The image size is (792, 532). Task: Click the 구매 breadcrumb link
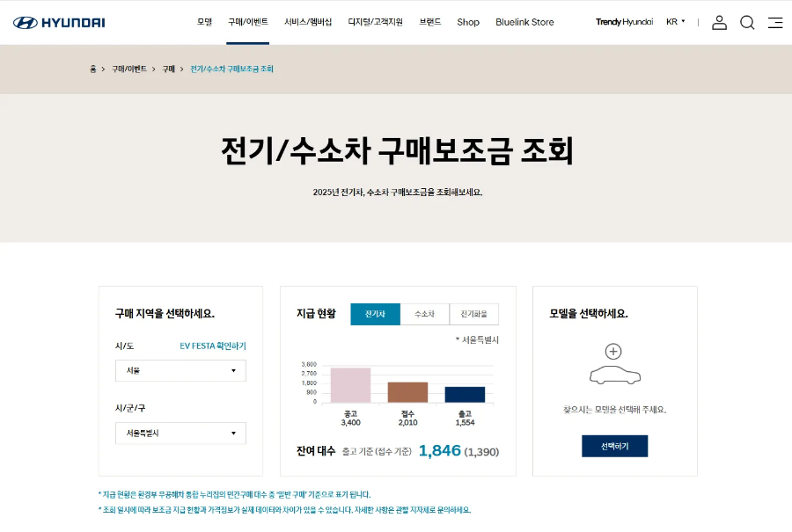[168, 69]
